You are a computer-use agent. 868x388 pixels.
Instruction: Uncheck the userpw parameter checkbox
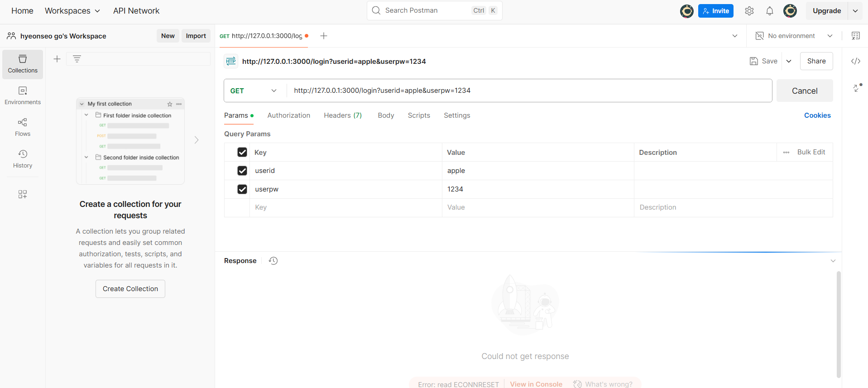[x=242, y=189]
